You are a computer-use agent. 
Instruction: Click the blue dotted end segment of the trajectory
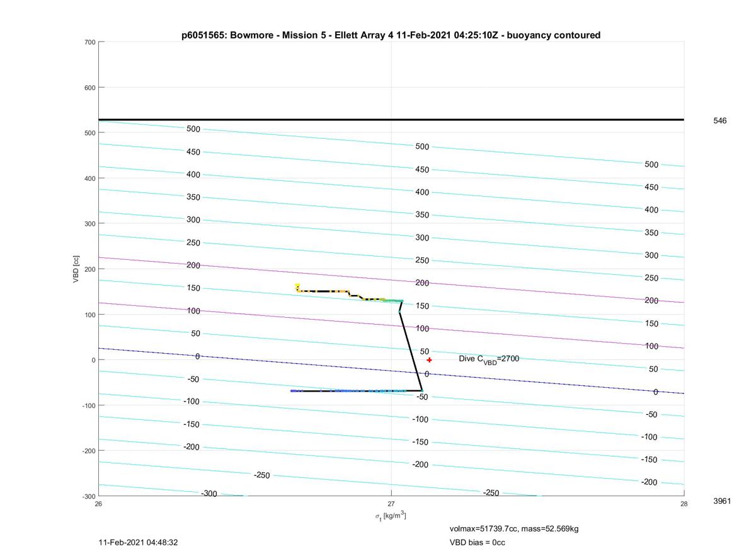click(350, 391)
